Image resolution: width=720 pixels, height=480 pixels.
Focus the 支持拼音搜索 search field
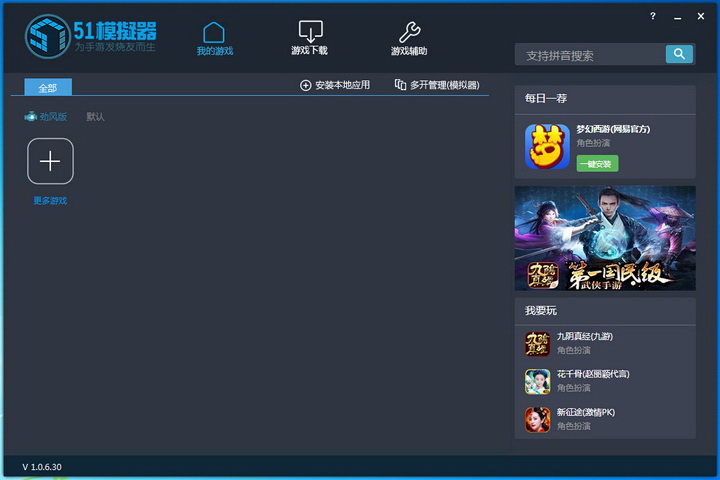590,55
